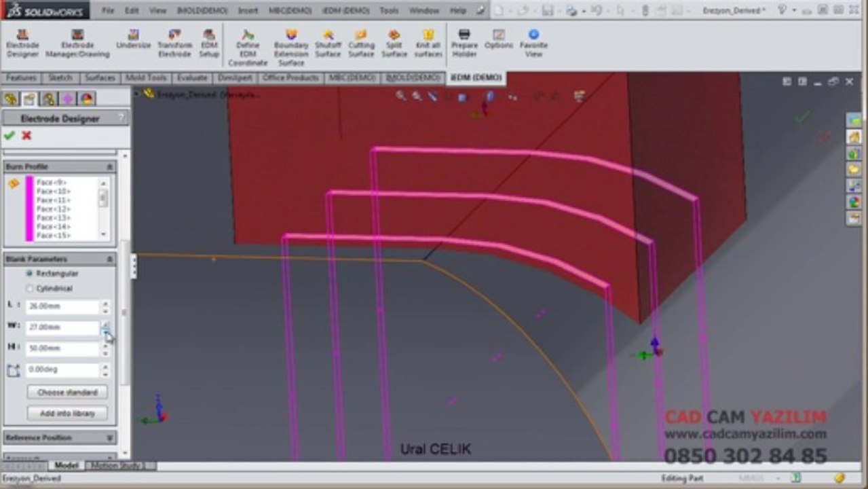Image resolution: width=868 pixels, height=489 pixels.
Task: Switch to the Sketch tab
Action: pyautogui.click(x=60, y=78)
